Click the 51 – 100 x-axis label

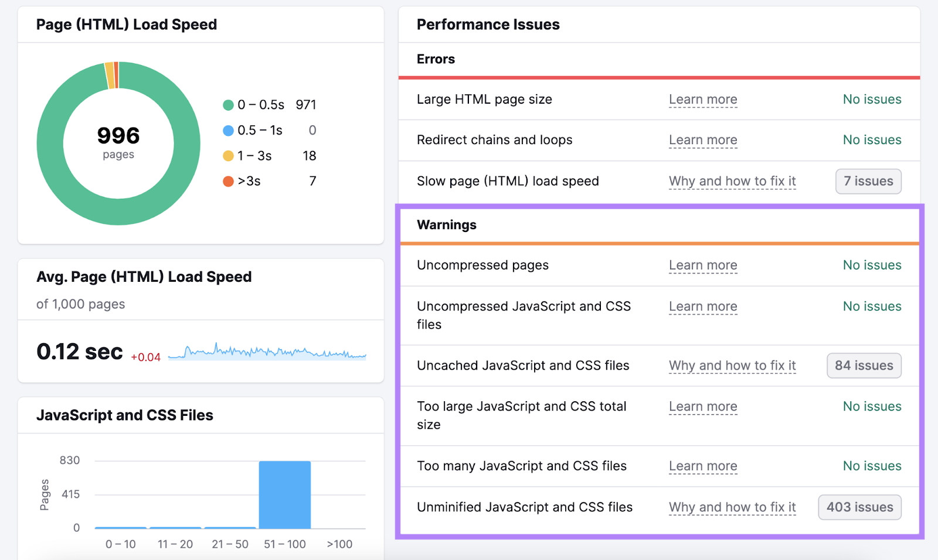[285, 544]
